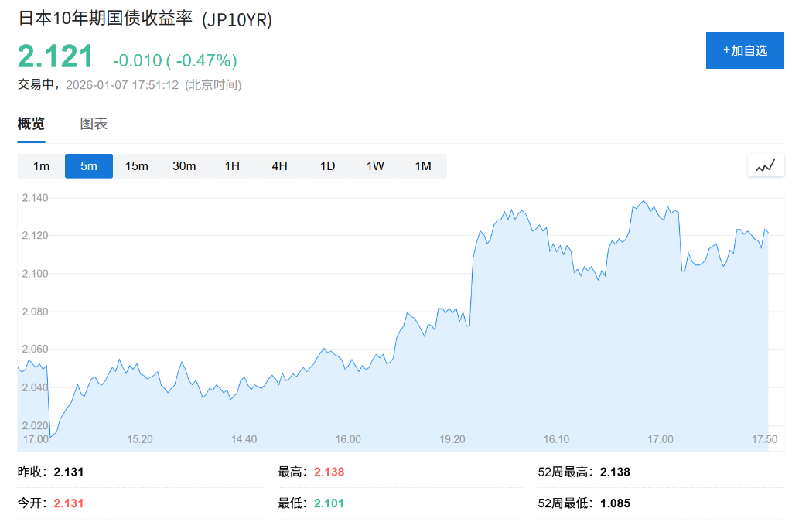Select the 4H timeframe
This screenshot has width=792, height=532.
(x=279, y=165)
